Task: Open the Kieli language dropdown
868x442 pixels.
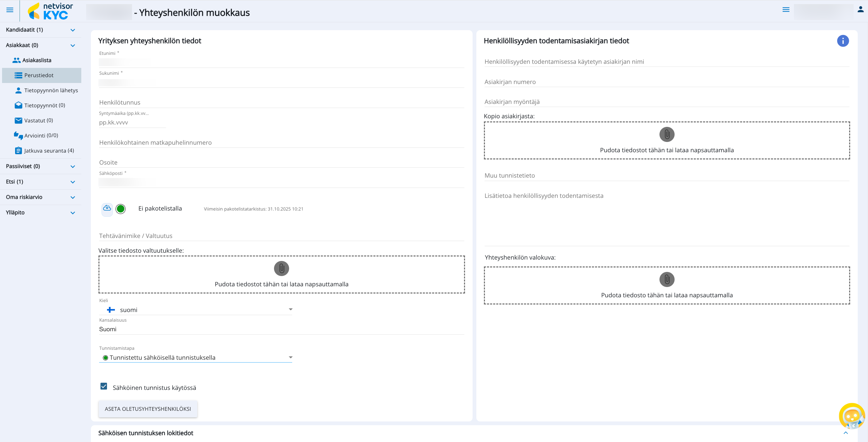Action: (195, 310)
